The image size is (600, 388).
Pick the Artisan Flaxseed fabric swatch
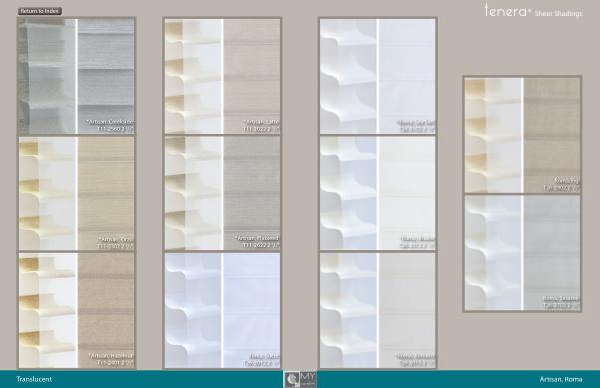252,193
